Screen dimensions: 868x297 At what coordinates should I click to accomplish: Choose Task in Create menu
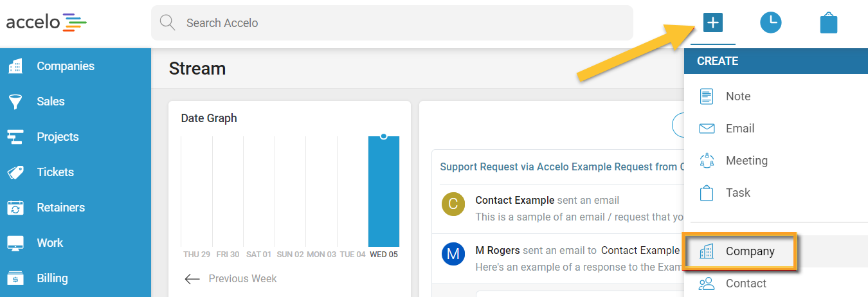pos(737,193)
